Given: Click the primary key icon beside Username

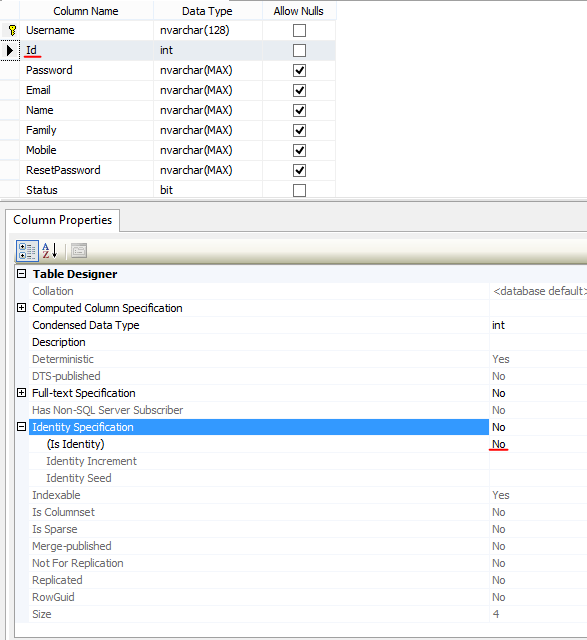Looking at the screenshot, I should click(12, 30).
